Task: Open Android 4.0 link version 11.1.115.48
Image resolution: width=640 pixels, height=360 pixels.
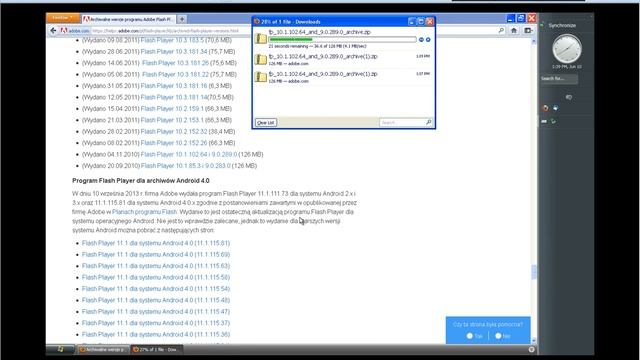Action: coord(156,300)
